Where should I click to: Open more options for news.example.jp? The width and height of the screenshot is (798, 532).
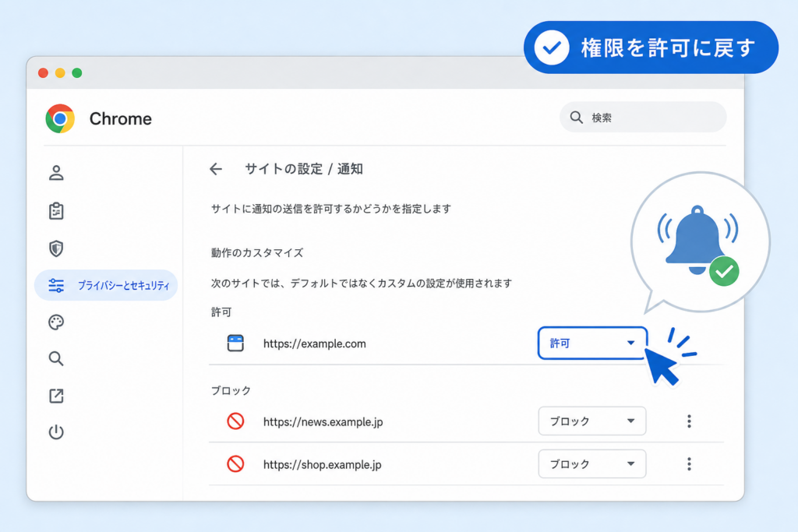pos(689,421)
